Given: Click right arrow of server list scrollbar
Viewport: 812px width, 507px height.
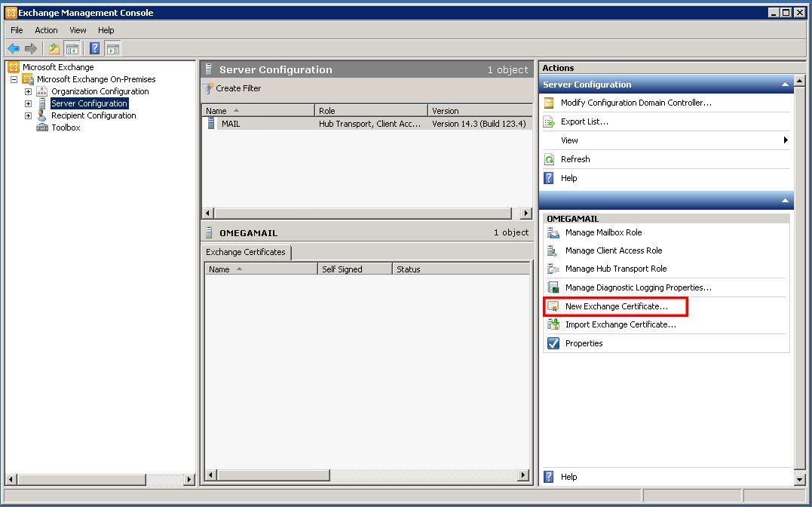Looking at the screenshot, I should [526, 213].
